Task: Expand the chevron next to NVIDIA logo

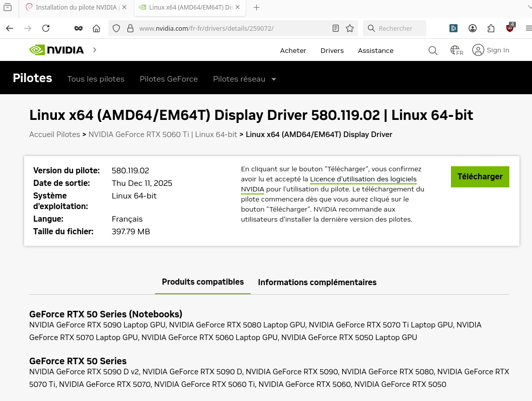Action: [x=95, y=50]
